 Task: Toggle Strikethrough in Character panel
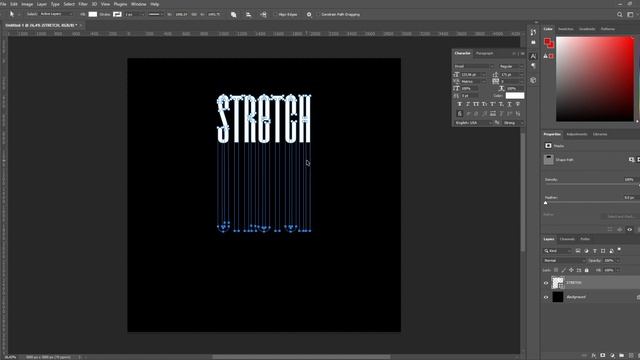coord(518,104)
